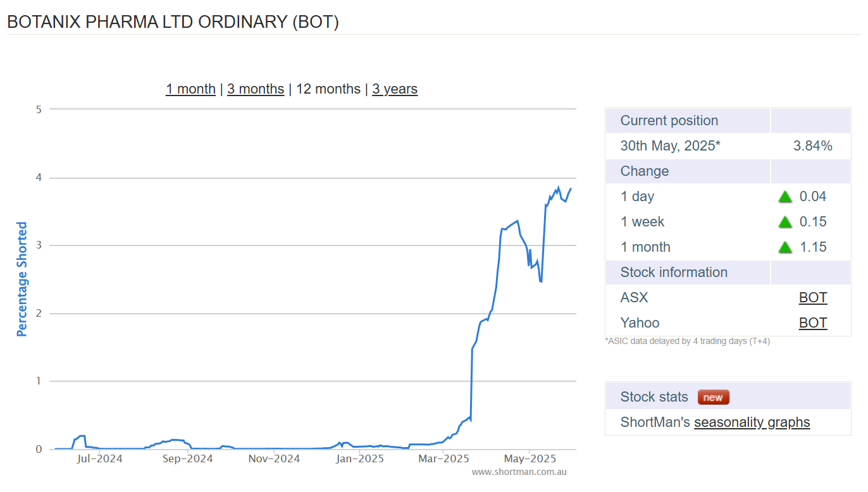
Task: Click the Botanix Pharma page heading
Action: point(173,22)
